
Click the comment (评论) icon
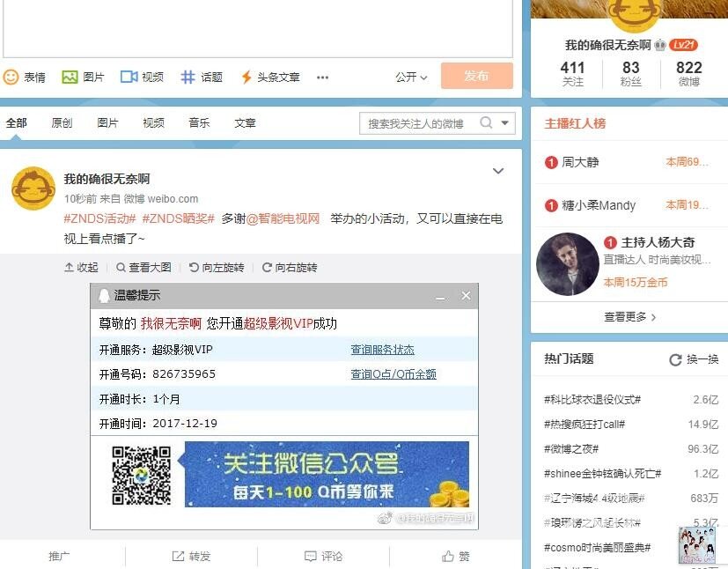pos(310,556)
